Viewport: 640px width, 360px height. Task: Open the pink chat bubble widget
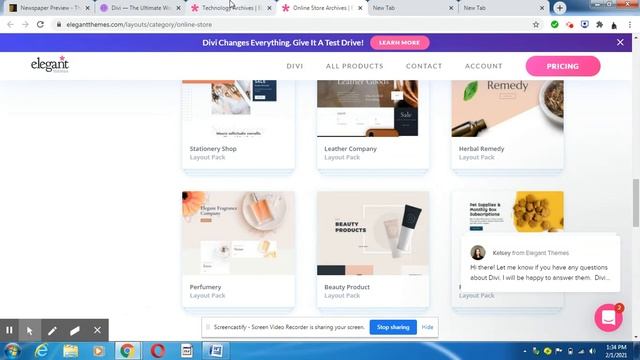(x=609, y=317)
